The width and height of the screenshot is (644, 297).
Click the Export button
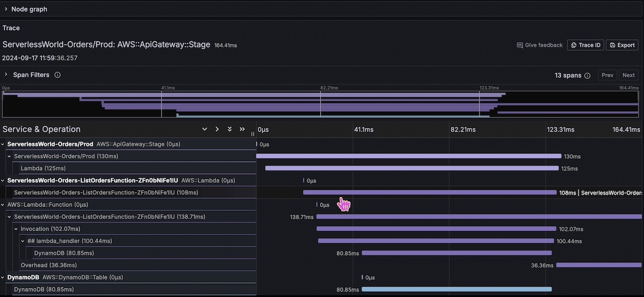tap(622, 45)
